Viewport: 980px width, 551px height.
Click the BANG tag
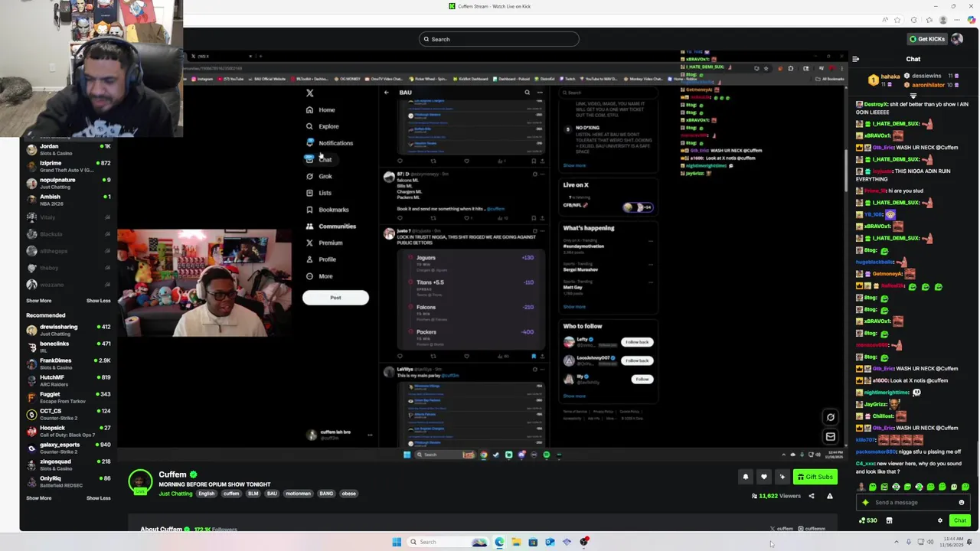(326, 494)
